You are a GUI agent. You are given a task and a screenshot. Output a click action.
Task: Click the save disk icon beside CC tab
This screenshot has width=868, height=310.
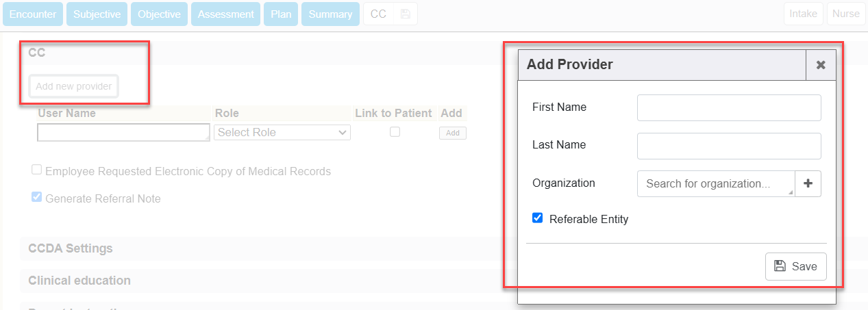405,14
